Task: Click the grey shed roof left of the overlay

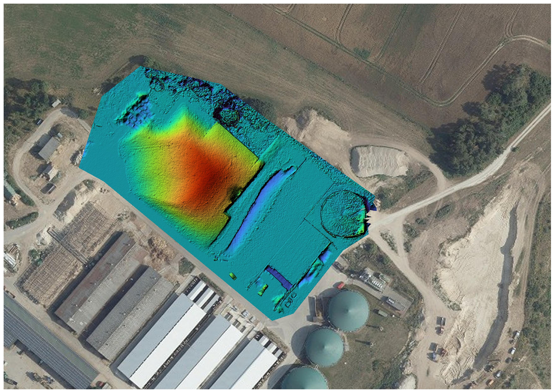Action: pos(49,148)
